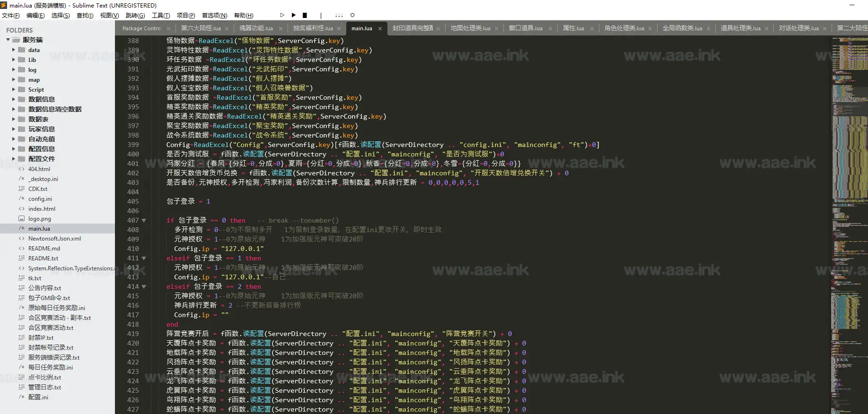Open config.ini in the sidebar
The width and height of the screenshot is (868, 414).
(40, 199)
